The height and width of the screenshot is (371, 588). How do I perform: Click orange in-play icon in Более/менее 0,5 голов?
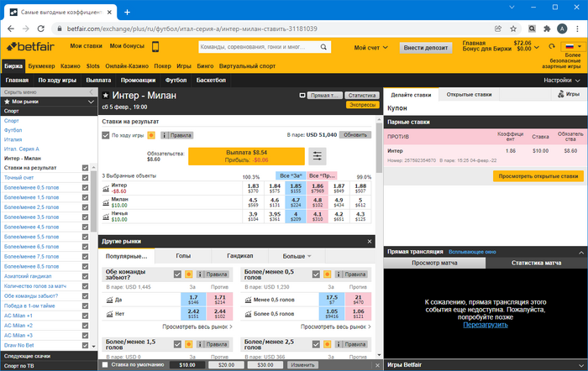pos(327,274)
